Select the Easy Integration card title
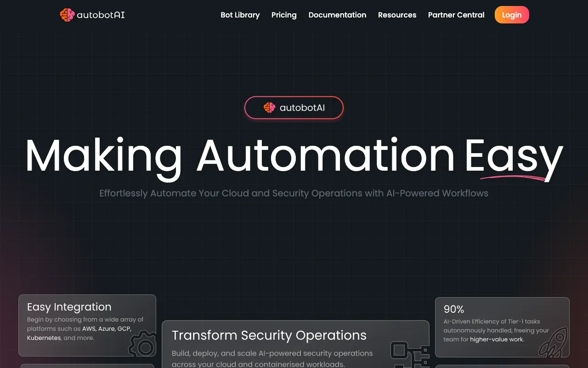Viewport: 588px width, 368px height. click(69, 307)
